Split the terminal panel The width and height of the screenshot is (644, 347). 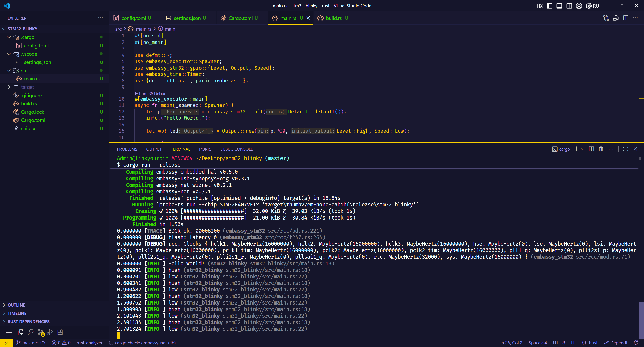[591, 149]
